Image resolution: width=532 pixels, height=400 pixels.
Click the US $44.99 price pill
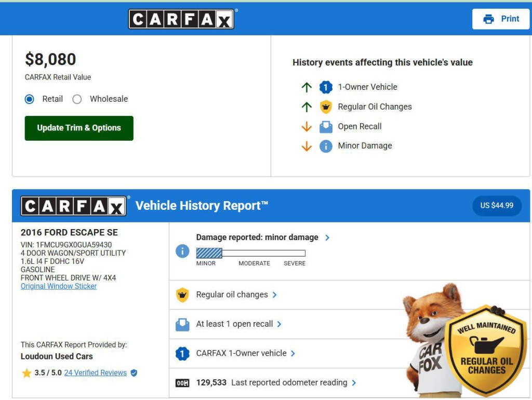click(496, 206)
